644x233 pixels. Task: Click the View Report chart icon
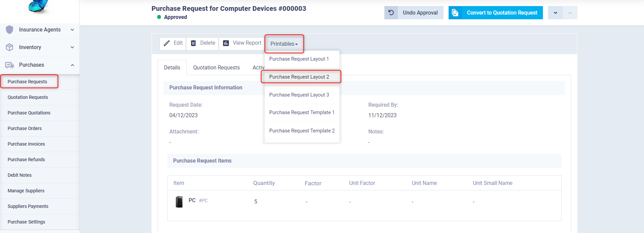click(226, 43)
